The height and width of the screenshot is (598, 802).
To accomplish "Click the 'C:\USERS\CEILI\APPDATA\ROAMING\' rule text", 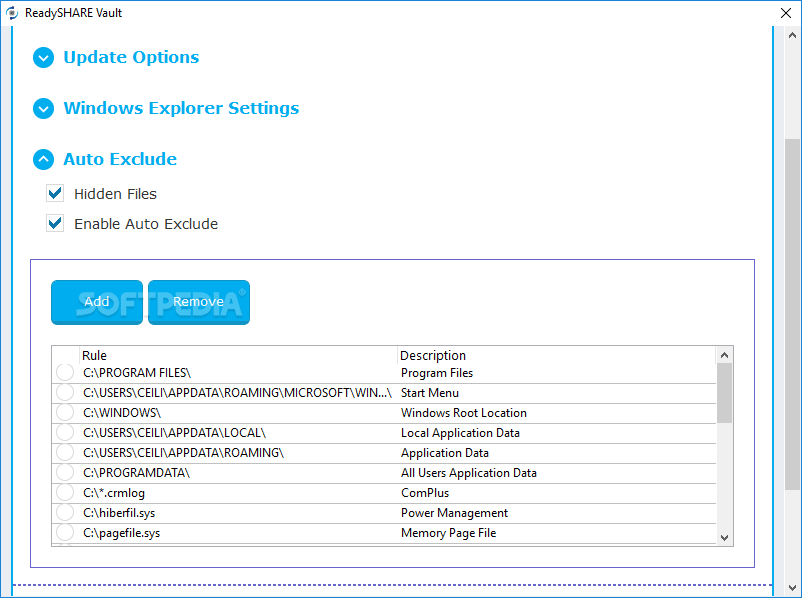I will coord(184,453).
